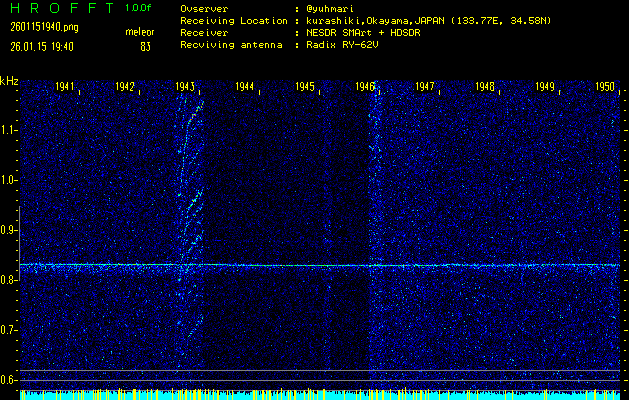This screenshot has width=629, height=400.
Task: Select the 1946 time marker
Action: pos(365,87)
